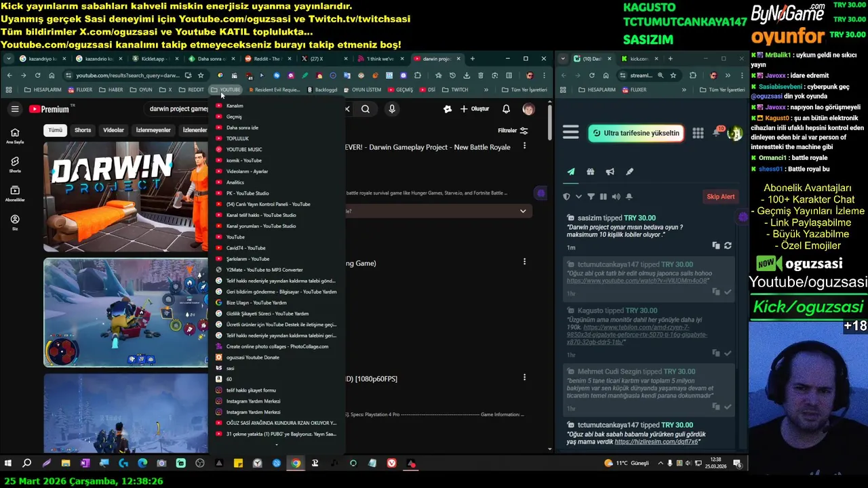Clear the YouTube search box text
868x488 pixels.
coord(347,109)
